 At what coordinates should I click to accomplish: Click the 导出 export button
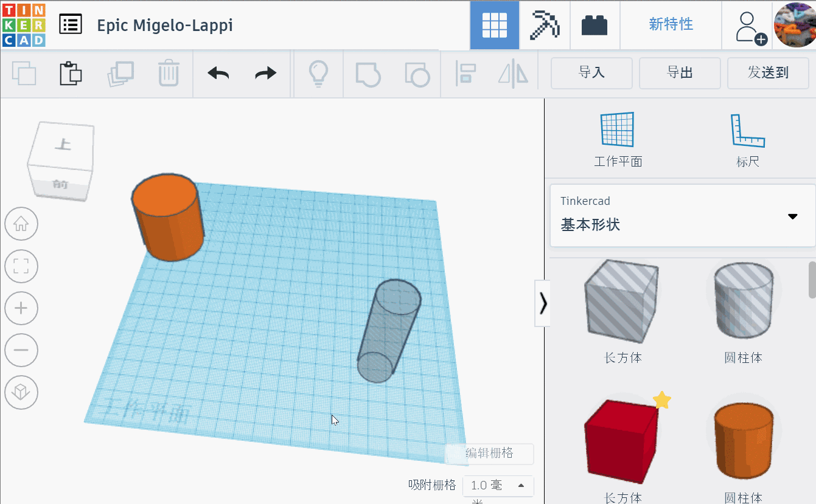[x=680, y=74]
